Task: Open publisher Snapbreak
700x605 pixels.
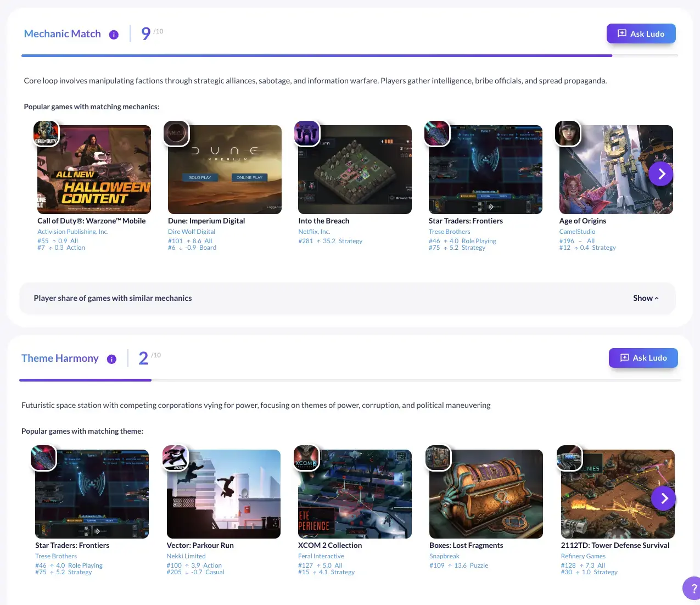Action: pyautogui.click(x=444, y=556)
